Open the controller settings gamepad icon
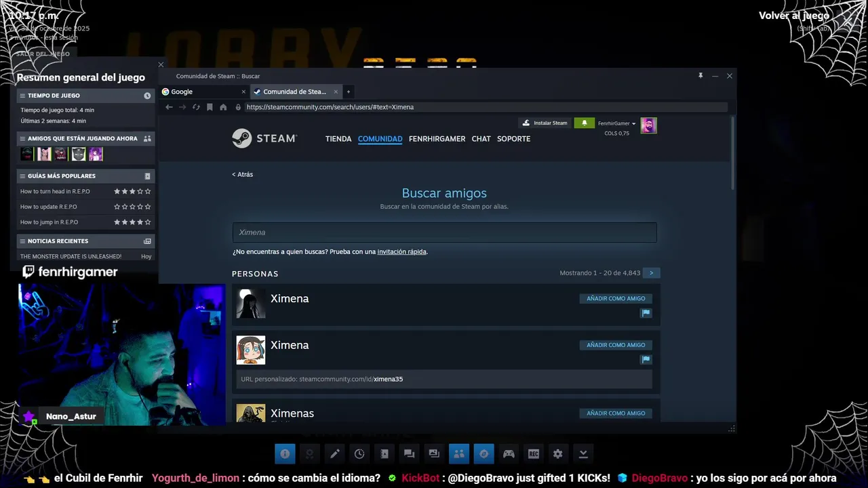This screenshot has height=488, width=868. pos(509,453)
